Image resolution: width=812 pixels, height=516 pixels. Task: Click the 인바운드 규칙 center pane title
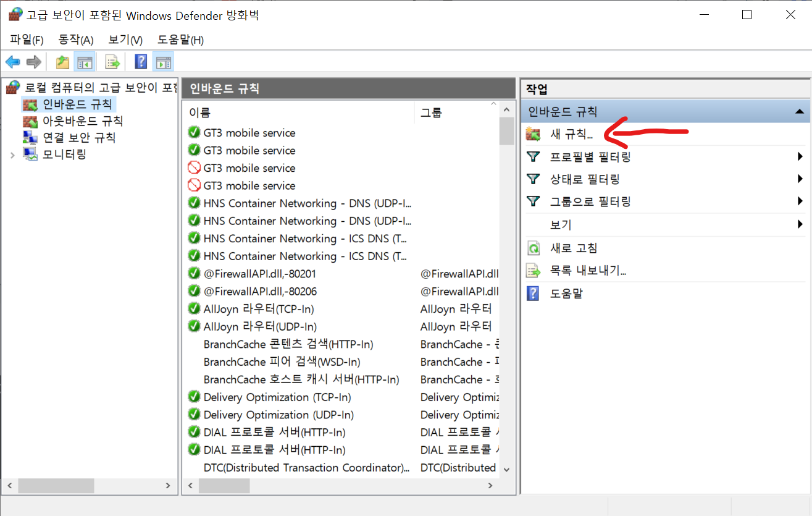coord(225,88)
